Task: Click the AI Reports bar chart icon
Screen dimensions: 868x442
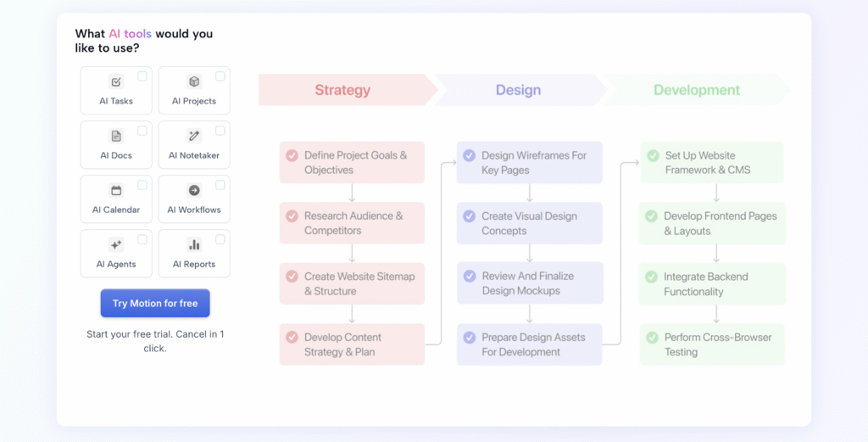Action: [x=194, y=244]
